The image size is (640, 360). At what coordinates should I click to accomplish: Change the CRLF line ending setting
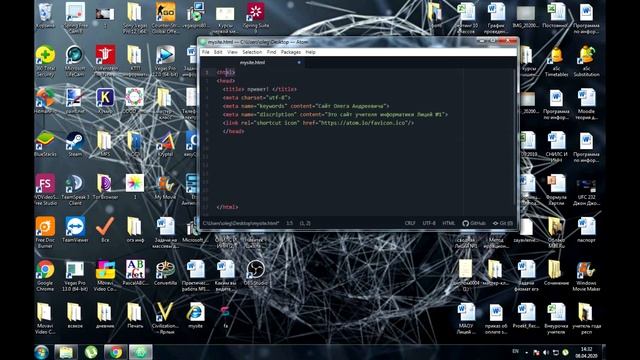pos(410,223)
